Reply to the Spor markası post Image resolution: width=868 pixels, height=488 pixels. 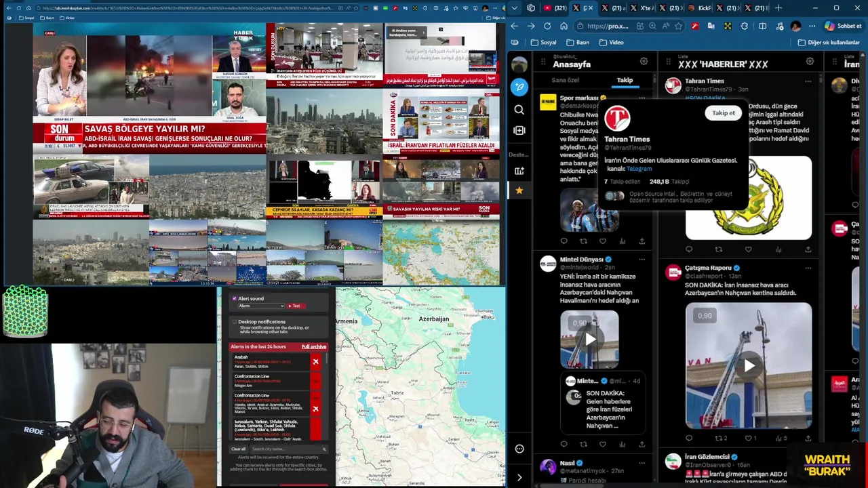coord(564,241)
